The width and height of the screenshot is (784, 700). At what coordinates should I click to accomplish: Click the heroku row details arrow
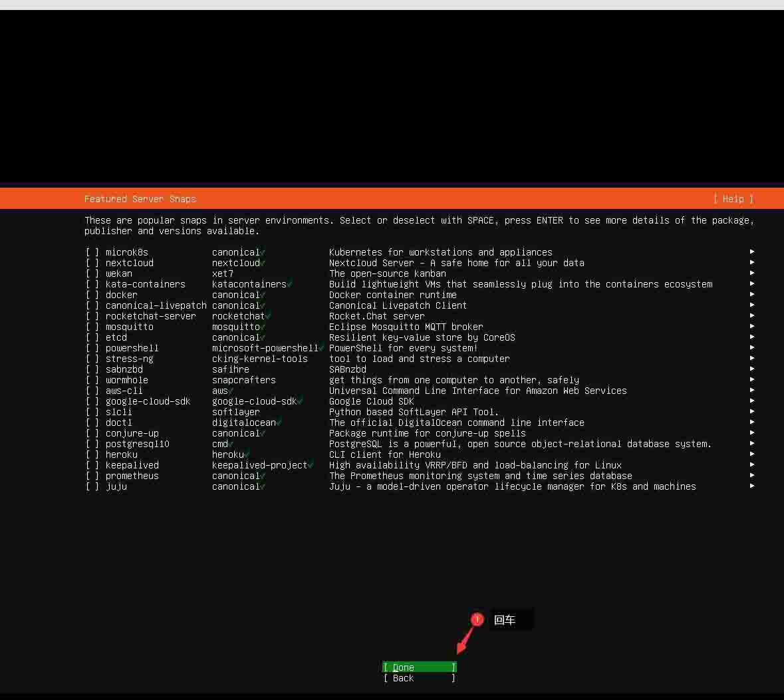pos(751,454)
